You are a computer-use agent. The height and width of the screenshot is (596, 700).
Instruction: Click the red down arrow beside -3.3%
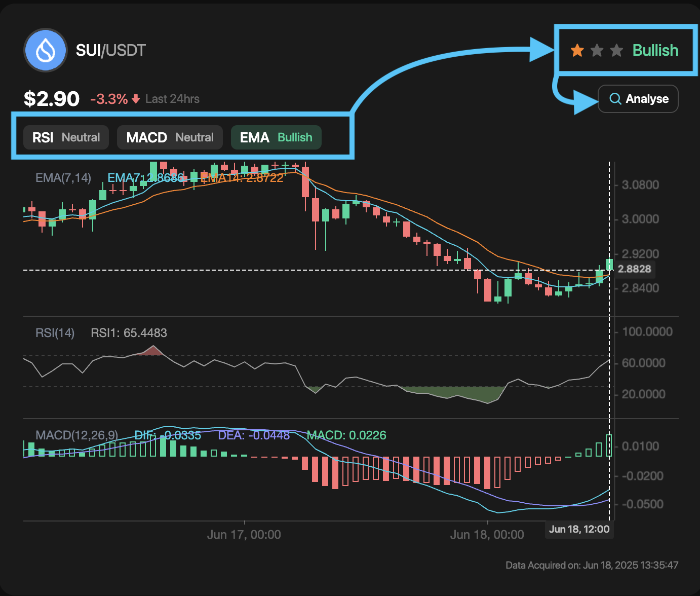point(136,99)
